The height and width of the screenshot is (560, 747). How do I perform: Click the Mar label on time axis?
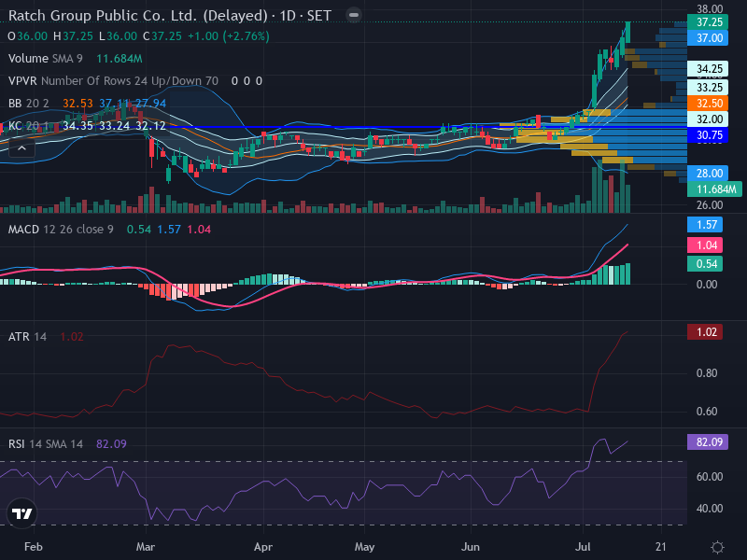click(x=146, y=547)
